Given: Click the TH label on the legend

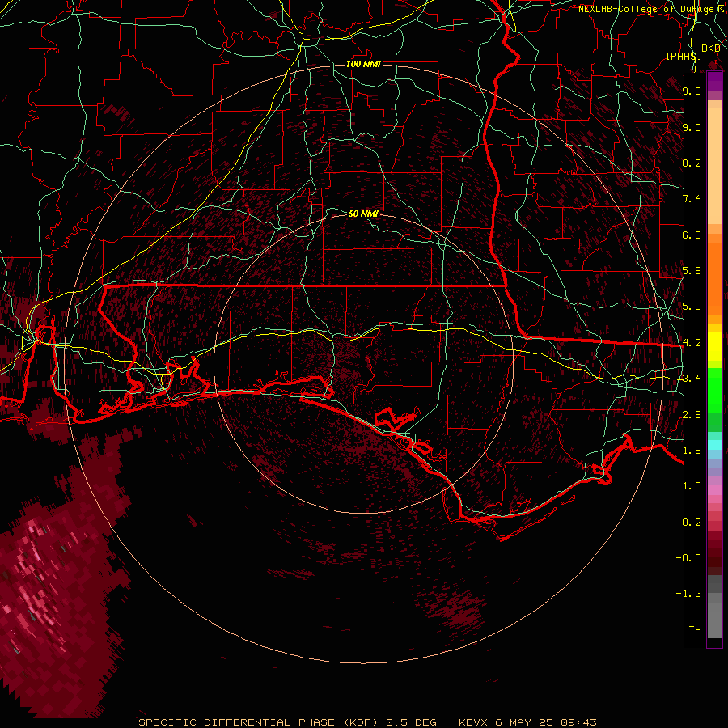Looking at the screenshot, I should point(695,630).
